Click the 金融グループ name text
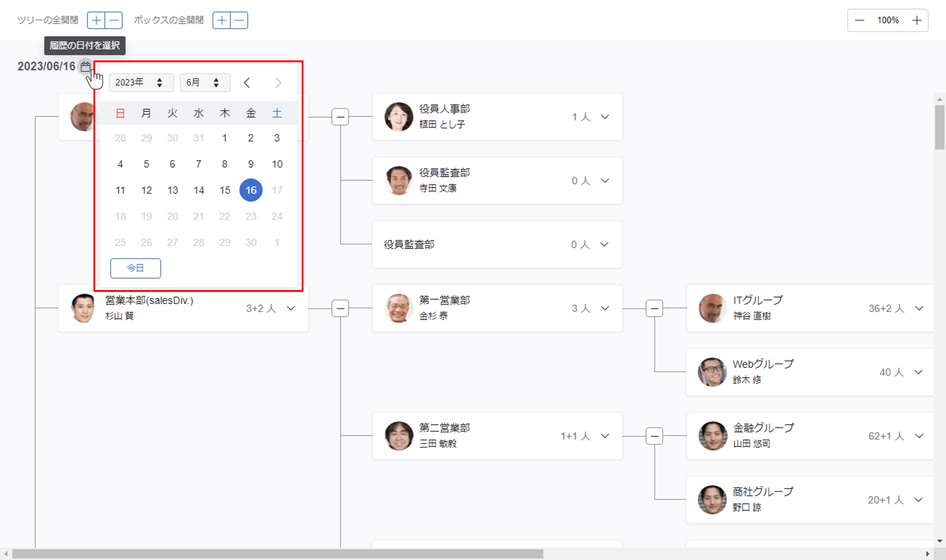 tap(763, 428)
